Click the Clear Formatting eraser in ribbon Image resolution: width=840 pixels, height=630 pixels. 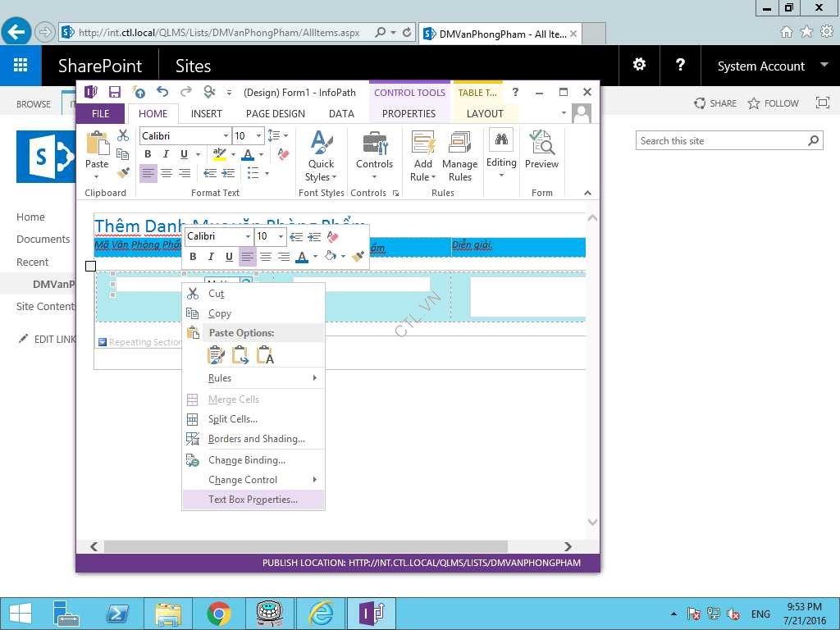pyautogui.click(x=283, y=154)
